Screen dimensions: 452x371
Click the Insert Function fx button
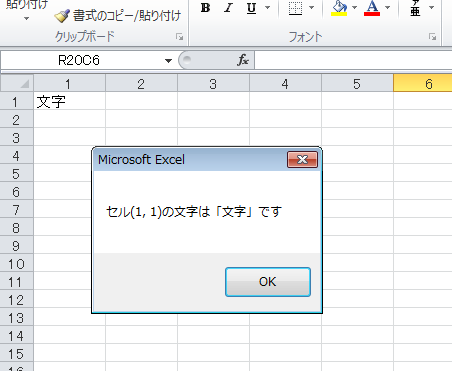pyautogui.click(x=243, y=60)
